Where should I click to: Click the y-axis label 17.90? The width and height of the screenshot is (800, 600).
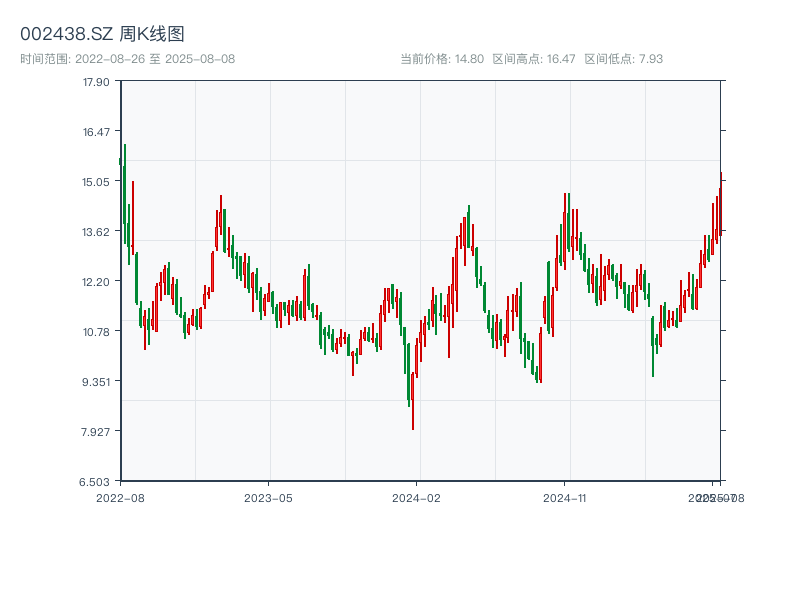click(x=96, y=82)
